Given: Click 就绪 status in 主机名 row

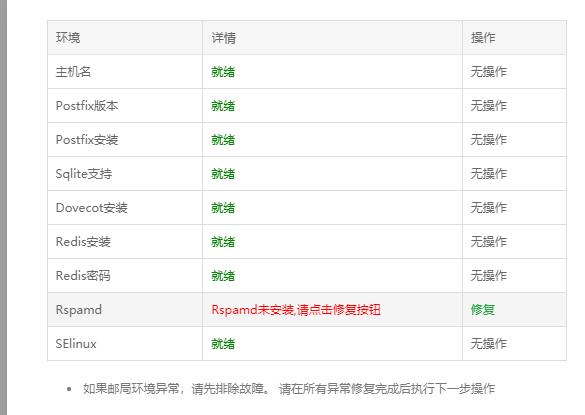Looking at the screenshot, I should pos(223,72).
